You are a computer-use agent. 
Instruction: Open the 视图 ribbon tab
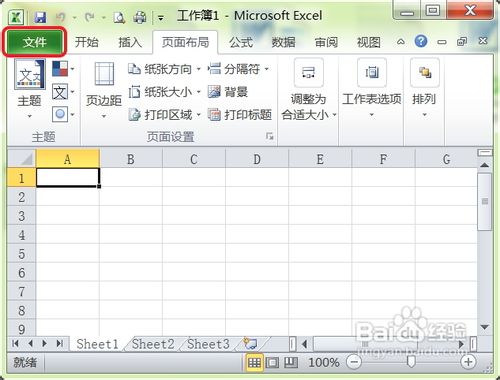[x=369, y=42]
